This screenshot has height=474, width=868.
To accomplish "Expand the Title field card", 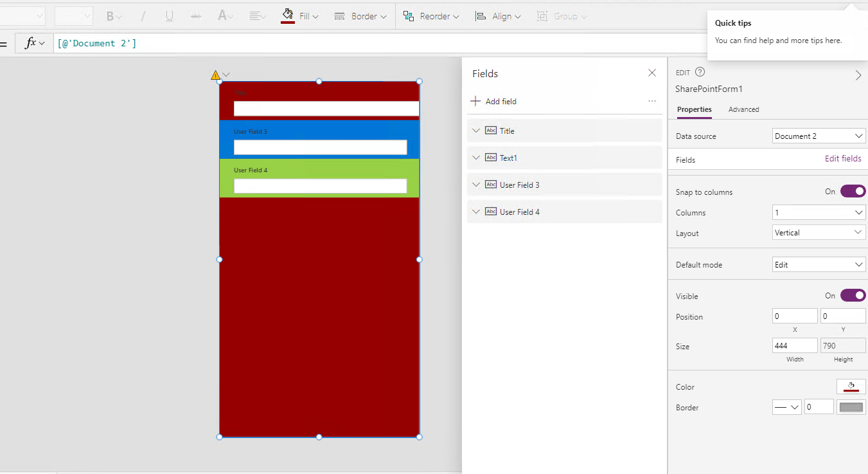I will pos(476,131).
